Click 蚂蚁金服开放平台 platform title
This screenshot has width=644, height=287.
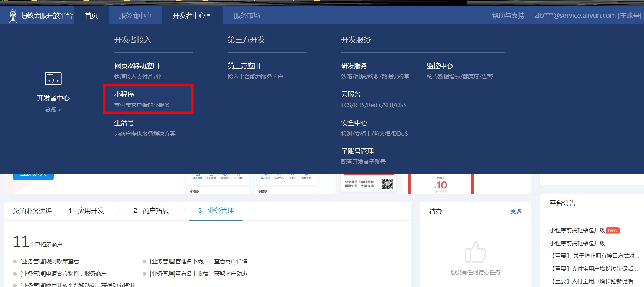(x=47, y=16)
